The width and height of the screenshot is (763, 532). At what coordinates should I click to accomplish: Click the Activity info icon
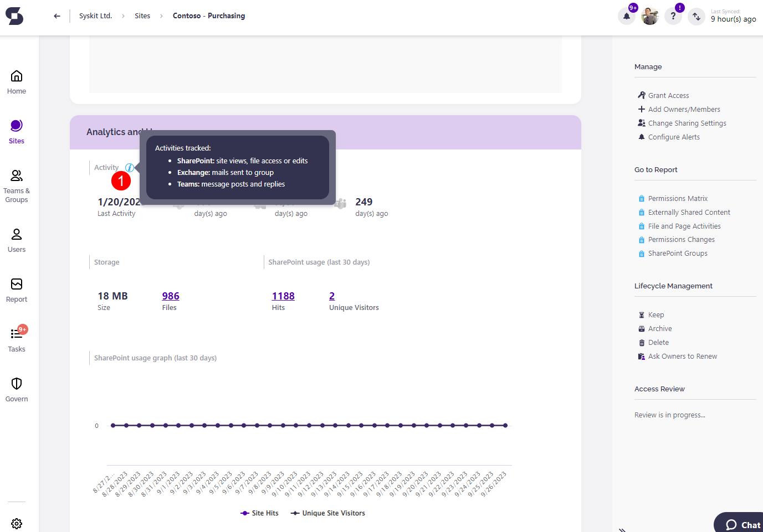129,167
